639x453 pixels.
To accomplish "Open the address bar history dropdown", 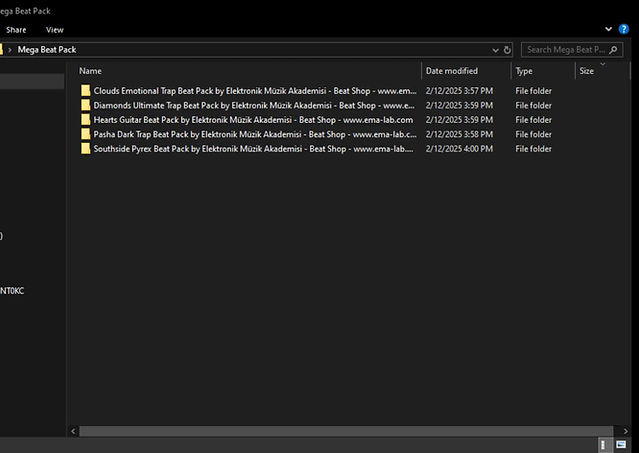I will coord(495,50).
